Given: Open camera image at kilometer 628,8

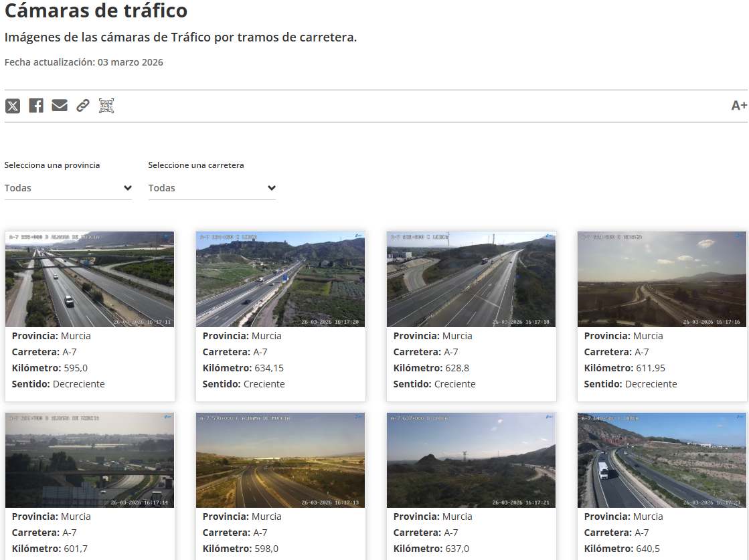Looking at the screenshot, I should click(x=471, y=279).
